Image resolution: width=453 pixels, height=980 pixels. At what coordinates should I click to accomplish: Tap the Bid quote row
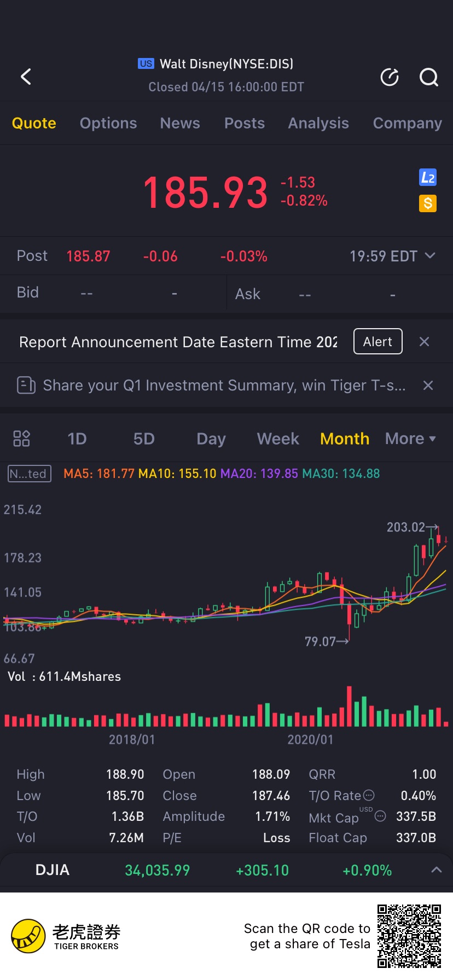click(x=113, y=293)
